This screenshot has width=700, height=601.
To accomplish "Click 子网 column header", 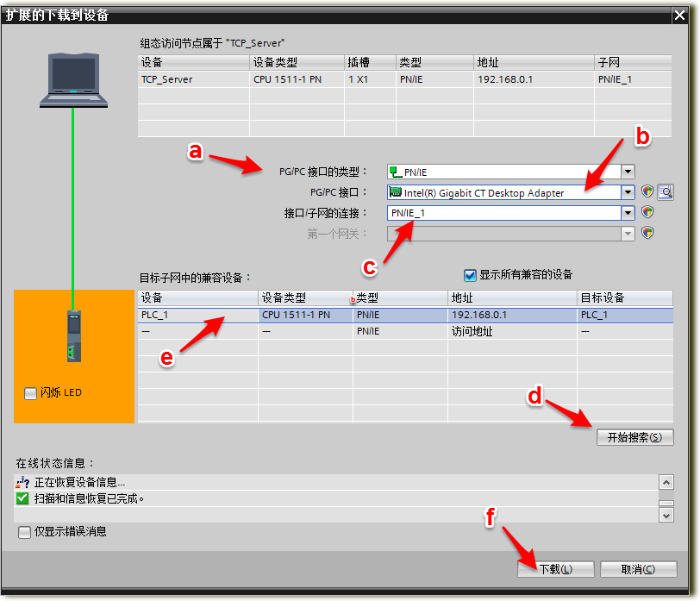I will [633, 62].
